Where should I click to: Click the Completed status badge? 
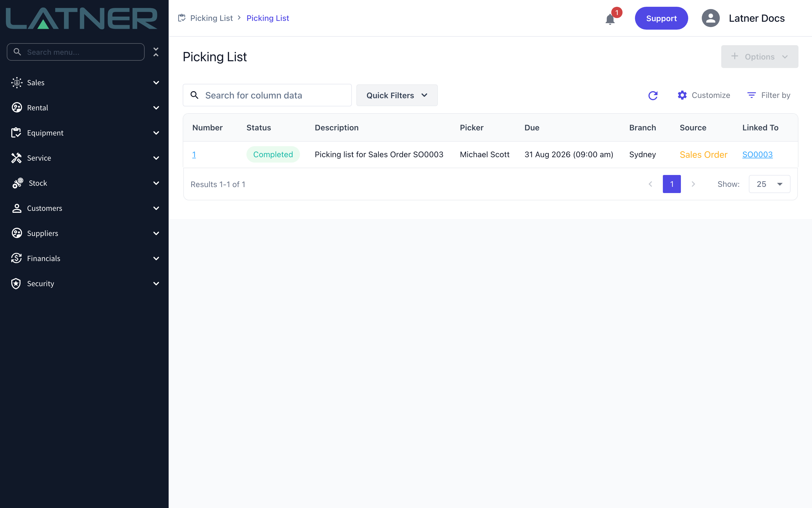[273, 155]
